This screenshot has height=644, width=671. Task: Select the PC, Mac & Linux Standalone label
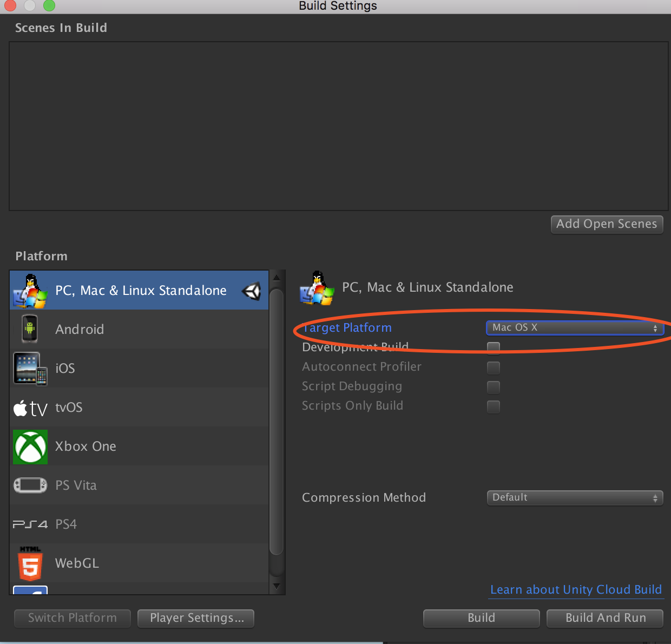(x=141, y=291)
